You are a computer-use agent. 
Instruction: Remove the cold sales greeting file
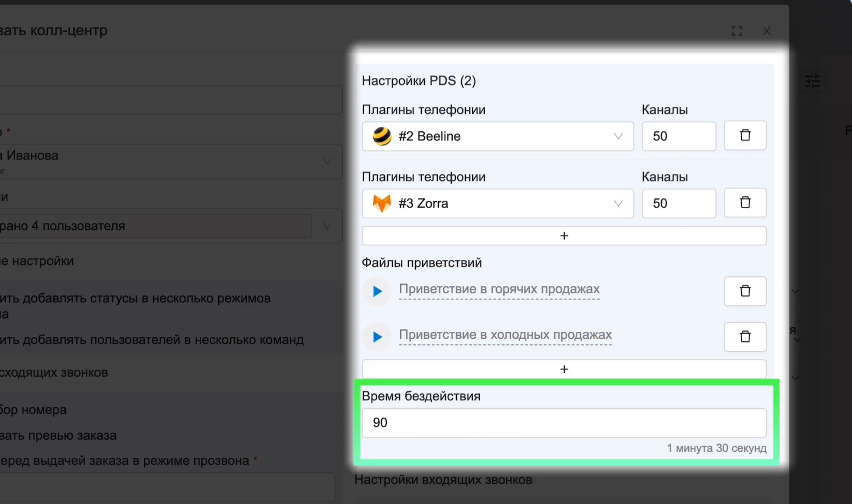click(745, 337)
